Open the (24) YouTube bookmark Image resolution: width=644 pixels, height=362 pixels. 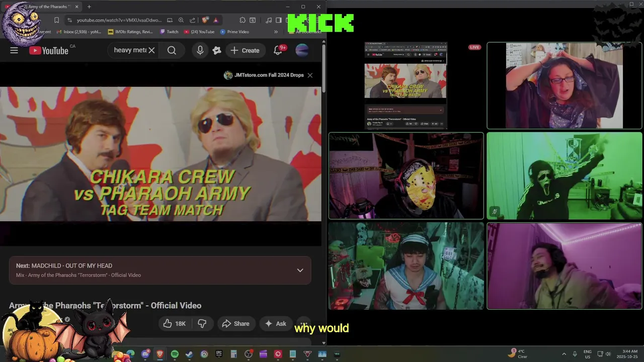coord(199,32)
